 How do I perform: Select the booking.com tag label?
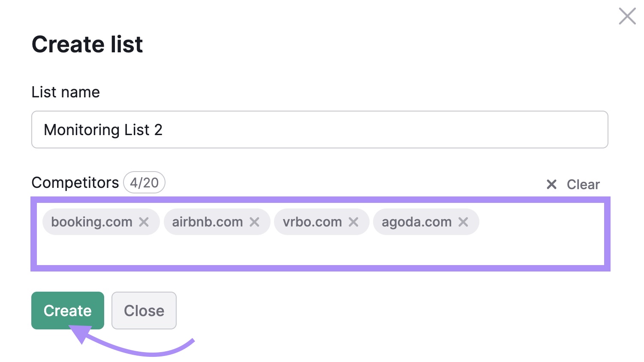point(92,222)
